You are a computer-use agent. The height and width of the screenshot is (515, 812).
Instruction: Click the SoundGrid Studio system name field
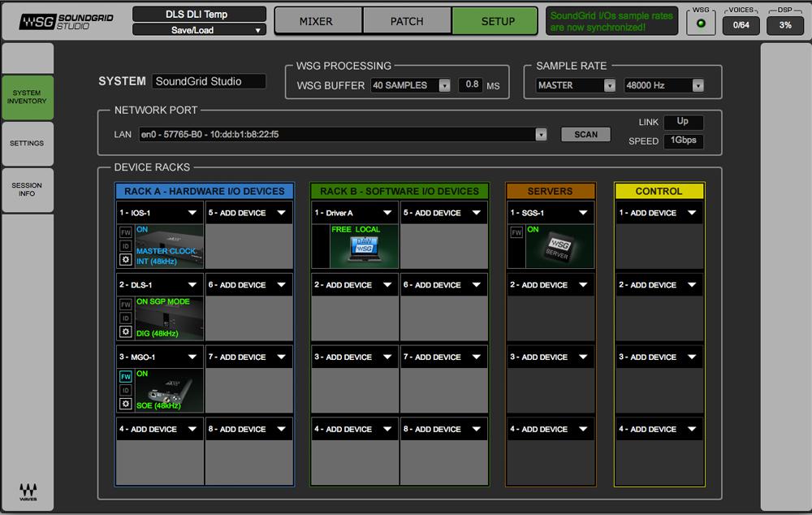(208, 81)
